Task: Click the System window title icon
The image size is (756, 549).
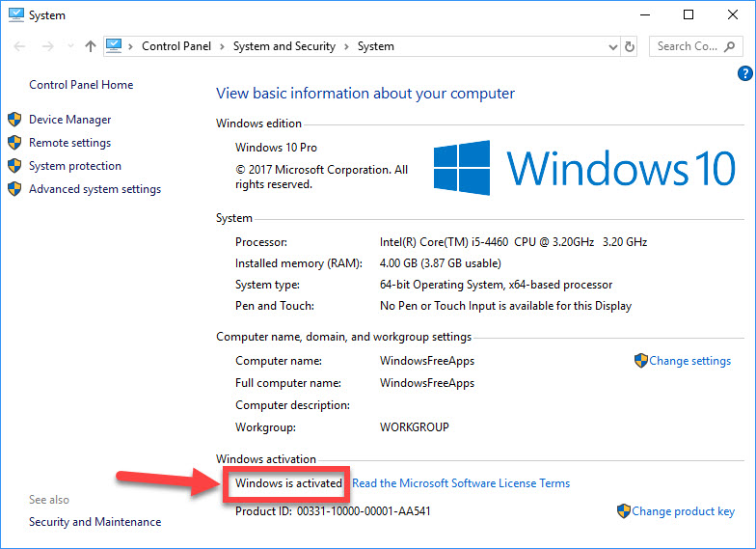Action: [x=15, y=15]
